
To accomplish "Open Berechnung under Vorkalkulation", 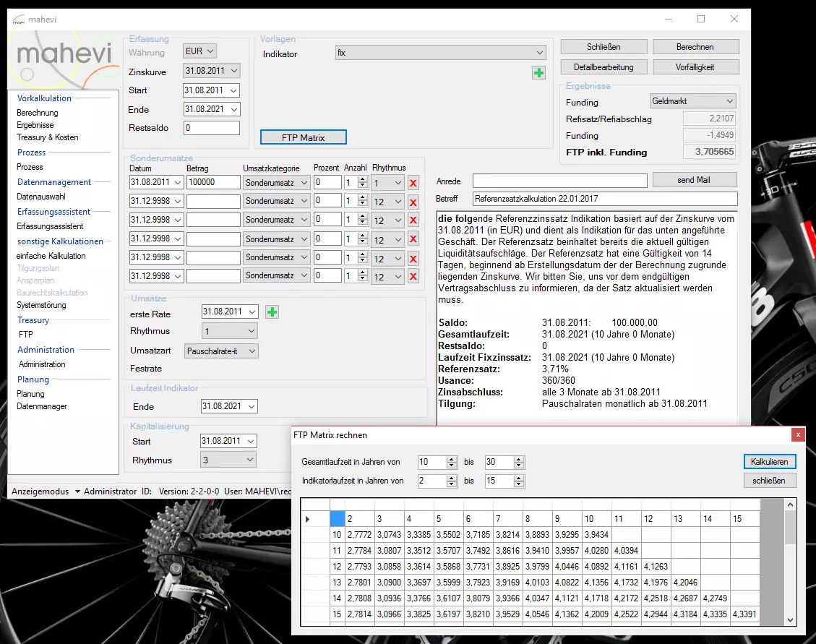I will tap(38, 113).
